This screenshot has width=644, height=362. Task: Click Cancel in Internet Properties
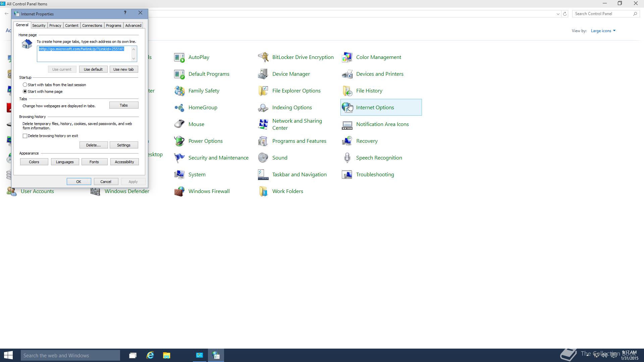click(x=106, y=182)
